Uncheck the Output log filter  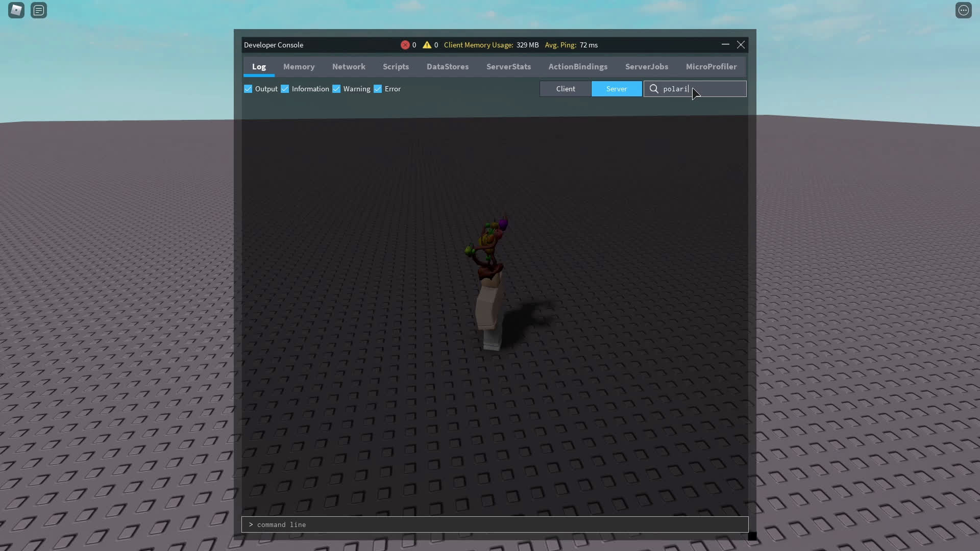tap(248, 89)
